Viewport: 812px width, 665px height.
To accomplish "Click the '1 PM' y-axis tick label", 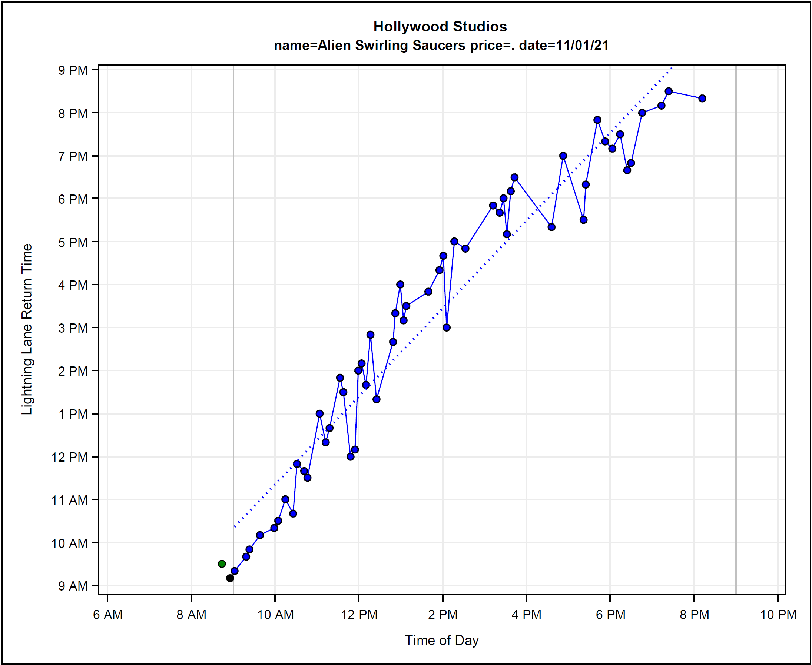I will 73,414.
